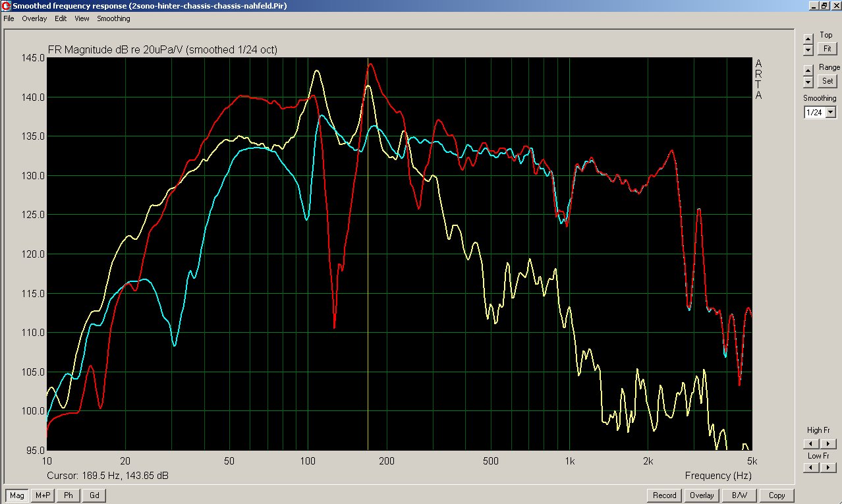Click the Top up arrow
This screenshot has height=504, width=842.
click(808, 39)
